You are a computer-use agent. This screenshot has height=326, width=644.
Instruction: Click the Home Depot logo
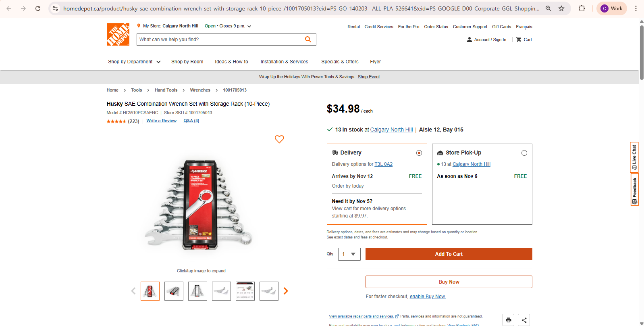(x=118, y=34)
